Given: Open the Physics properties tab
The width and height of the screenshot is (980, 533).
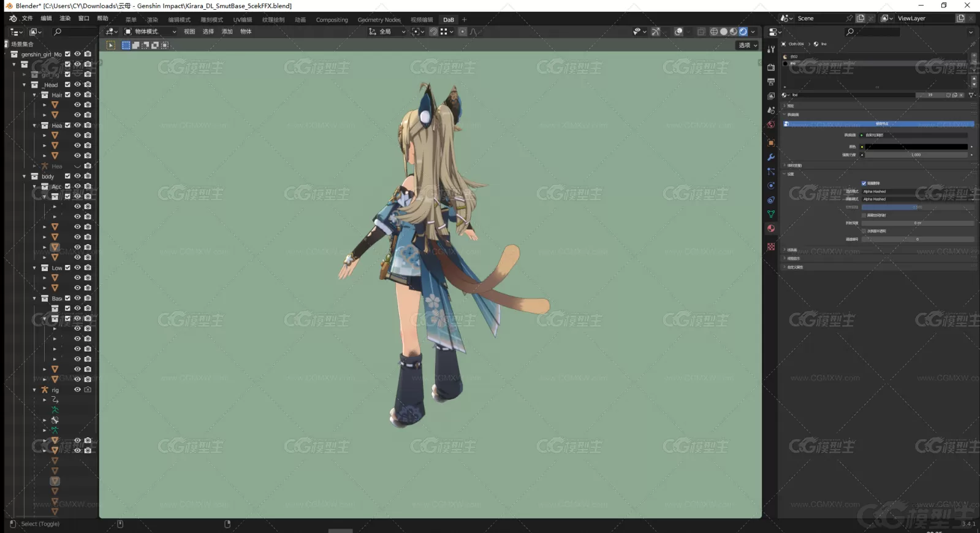Looking at the screenshot, I should (771, 186).
